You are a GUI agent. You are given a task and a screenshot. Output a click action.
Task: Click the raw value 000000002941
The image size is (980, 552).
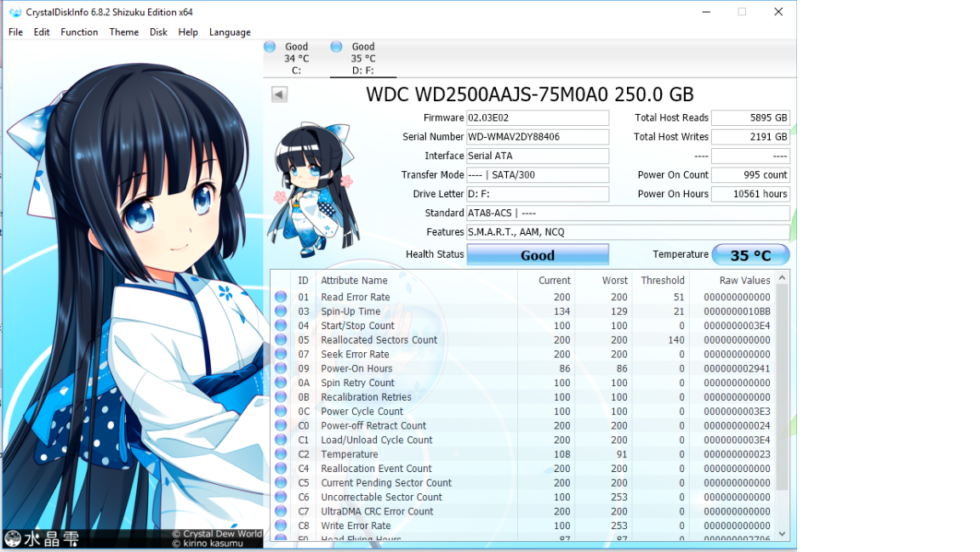[x=737, y=368]
